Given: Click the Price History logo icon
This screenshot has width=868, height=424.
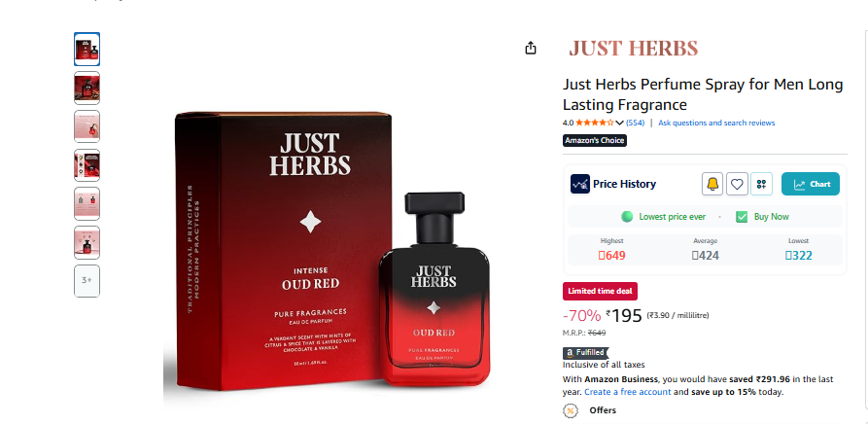Looking at the screenshot, I should pyautogui.click(x=579, y=184).
